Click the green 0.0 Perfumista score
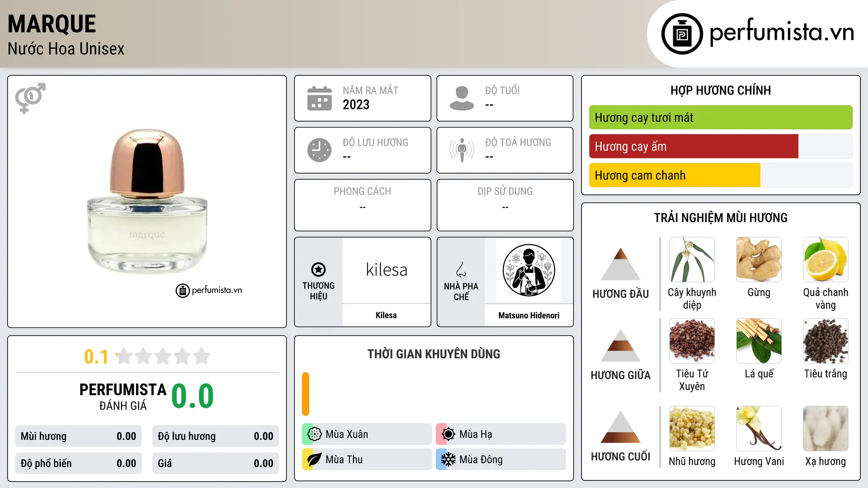The image size is (868, 488). pos(192,396)
